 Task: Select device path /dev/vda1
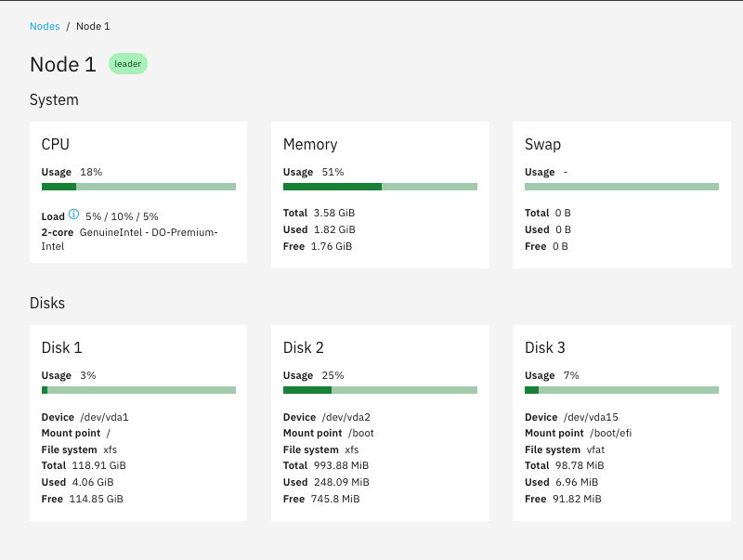pos(104,417)
